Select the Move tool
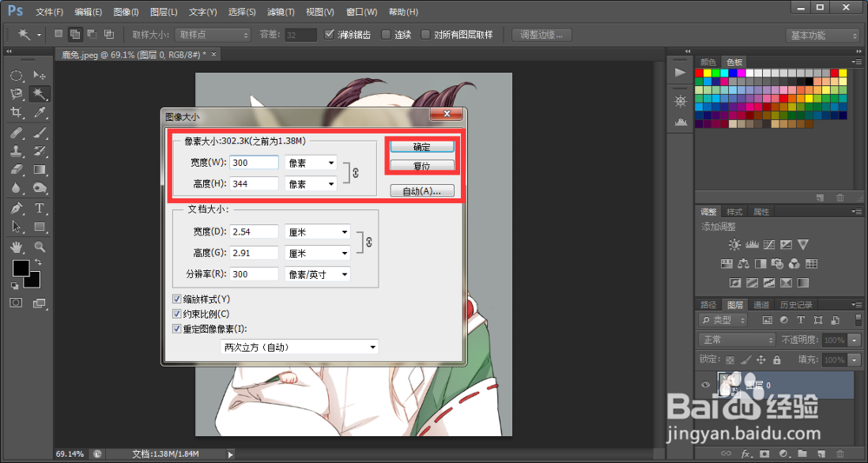The width and height of the screenshot is (868, 463). pyautogui.click(x=39, y=75)
